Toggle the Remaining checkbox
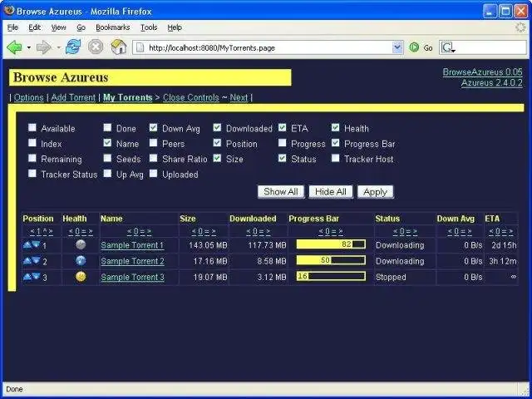Image resolution: width=532 pixels, height=399 pixels. pos(32,158)
